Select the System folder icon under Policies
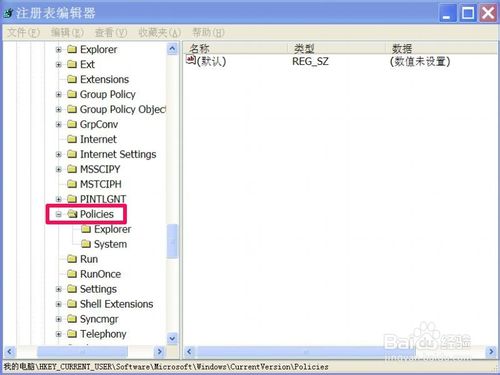500x375 pixels. [86, 244]
